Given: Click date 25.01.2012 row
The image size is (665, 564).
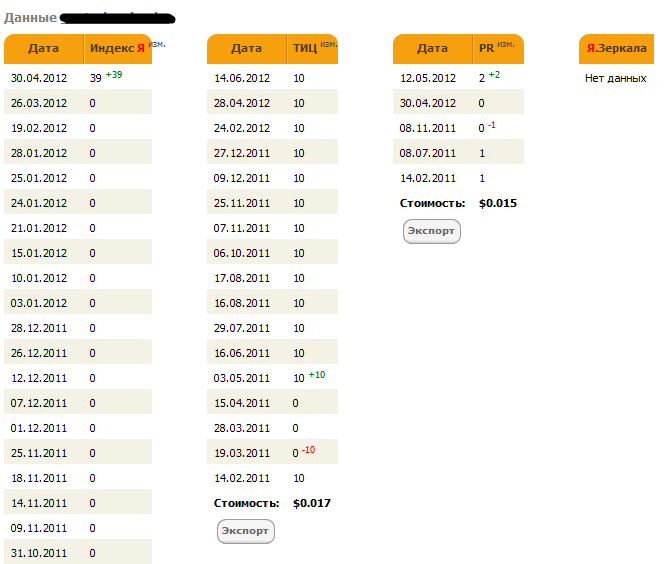Looking at the screenshot, I should click(x=78, y=179).
